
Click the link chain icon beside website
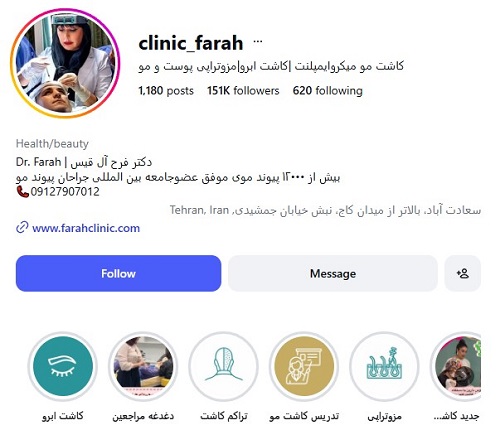pyautogui.click(x=22, y=228)
